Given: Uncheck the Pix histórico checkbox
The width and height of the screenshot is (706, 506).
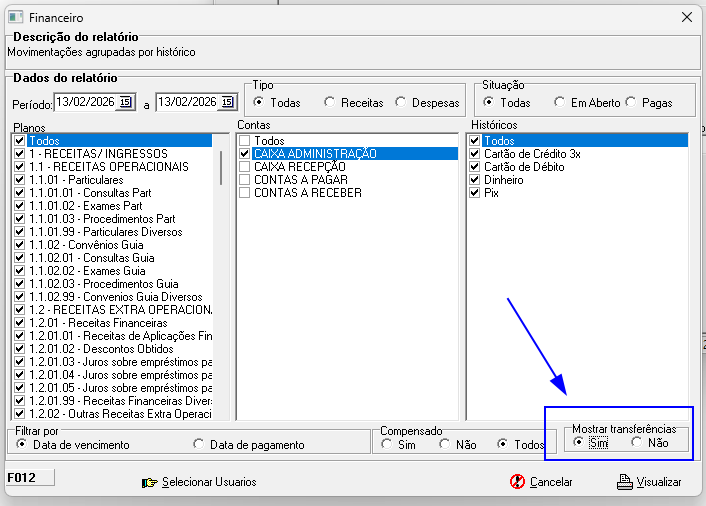Looking at the screenshot, I should point(475,193).
